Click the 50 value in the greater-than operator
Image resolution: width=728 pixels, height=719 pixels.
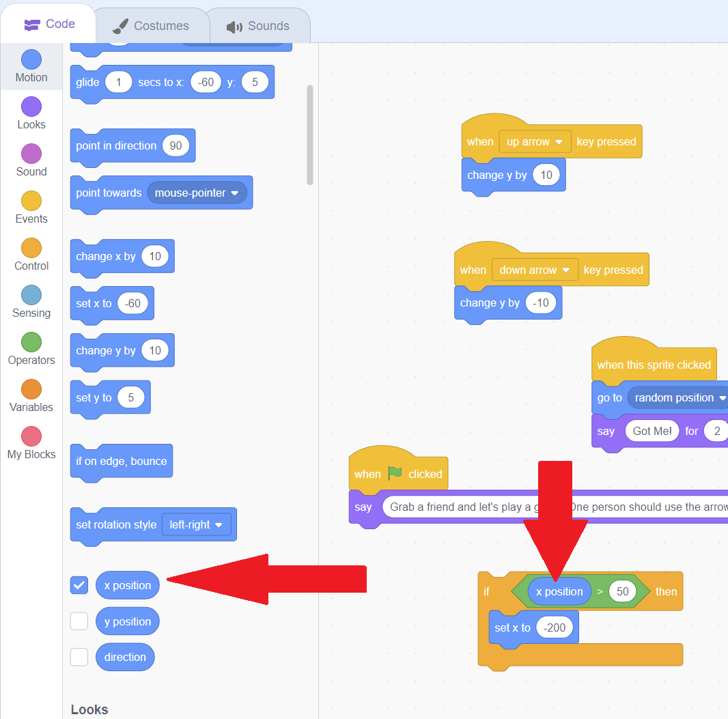pyautogui.click(x=622, y=591)
